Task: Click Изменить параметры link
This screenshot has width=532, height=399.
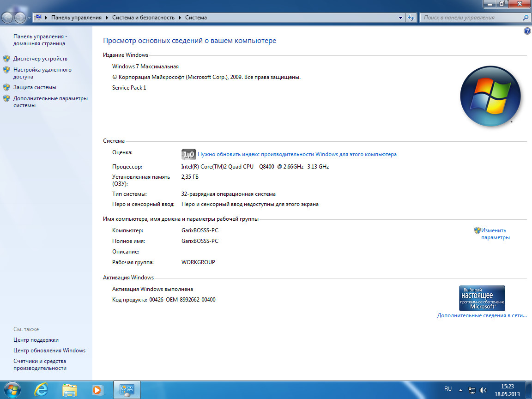Action: coord(495,234)
